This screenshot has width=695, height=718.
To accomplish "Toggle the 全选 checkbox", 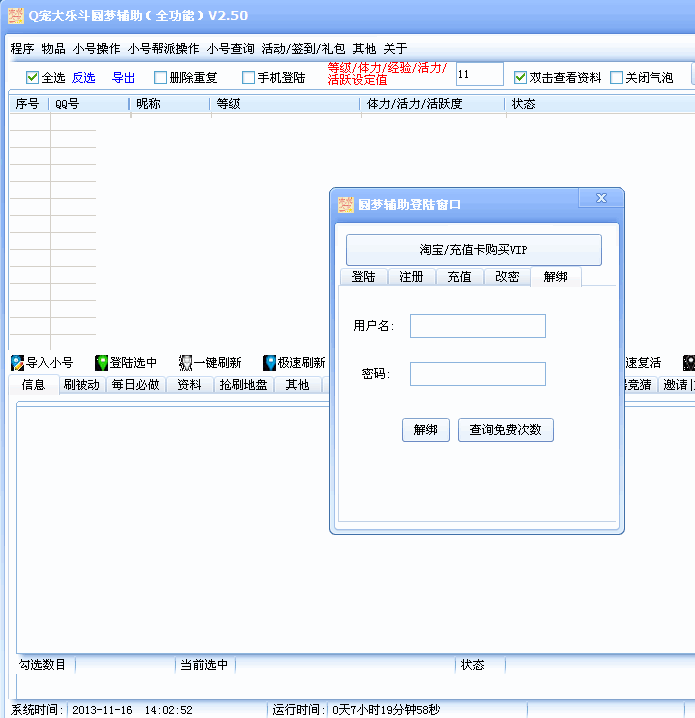I will [x=32, y=77].
